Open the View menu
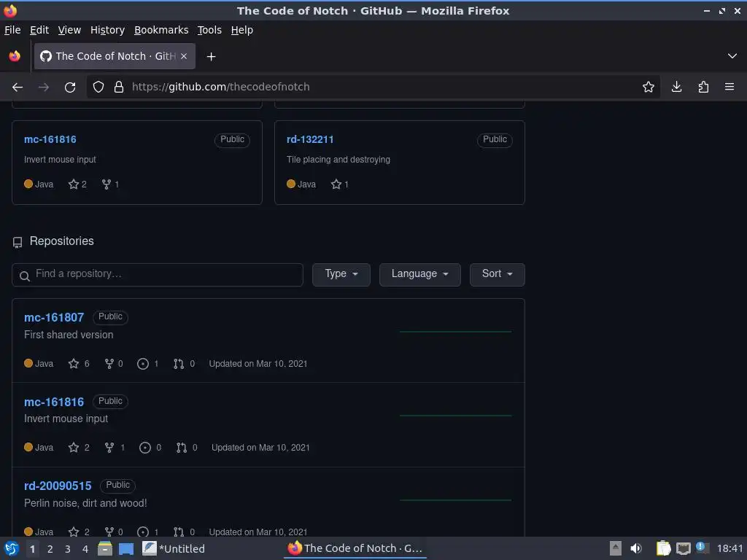747x560 pixels. [69, 30]
